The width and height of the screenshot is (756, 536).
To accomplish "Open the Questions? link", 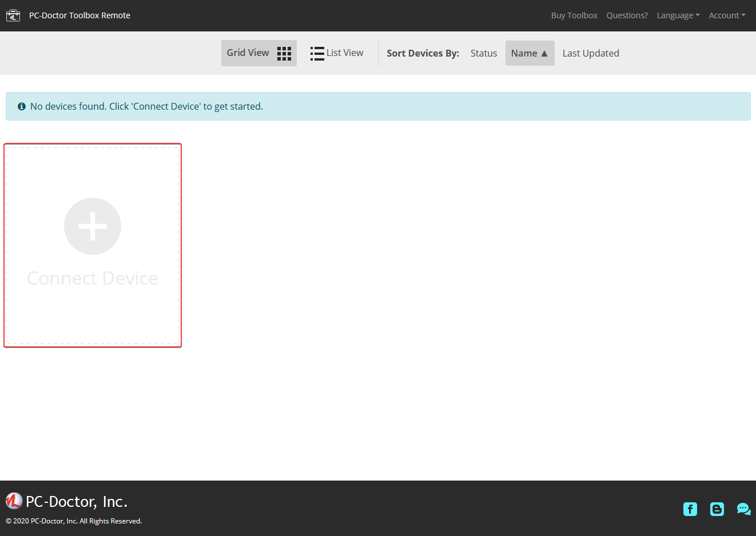I will 627,15.
